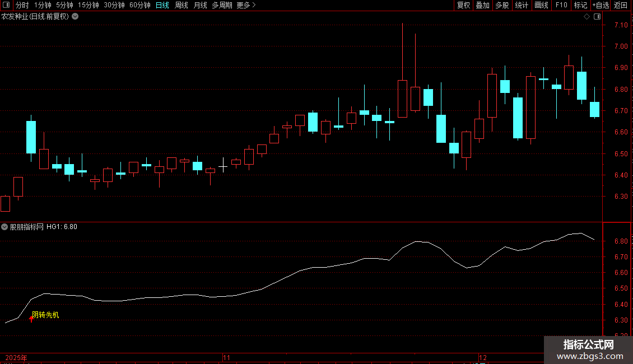Open the 多股 multi-stock view
This screenshot has width=633, height=364.
502,5
